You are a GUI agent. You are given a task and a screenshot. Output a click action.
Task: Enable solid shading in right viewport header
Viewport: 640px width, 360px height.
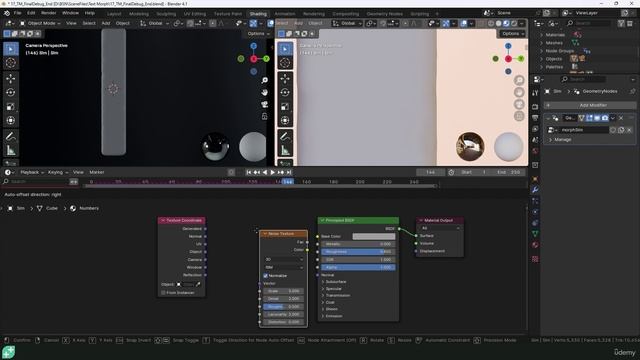[498, 24]
